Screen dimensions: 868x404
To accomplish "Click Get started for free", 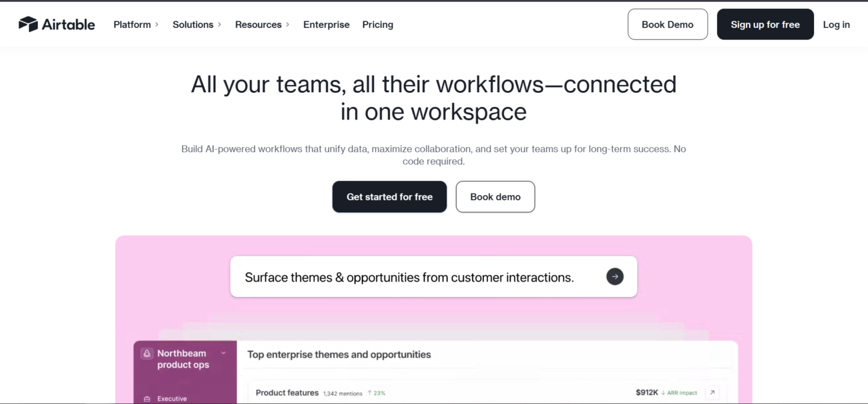I will coord(389,197).
